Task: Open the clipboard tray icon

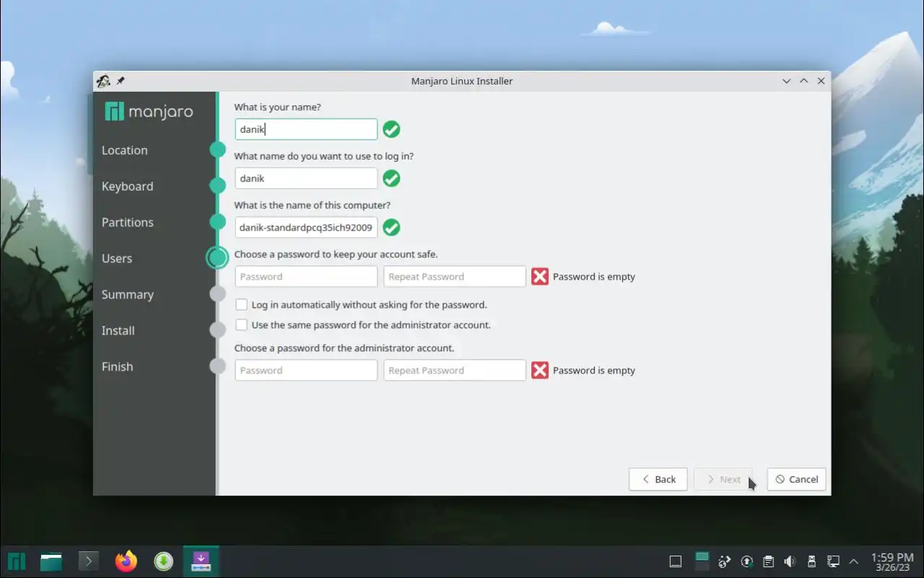Action: [769, 561]
